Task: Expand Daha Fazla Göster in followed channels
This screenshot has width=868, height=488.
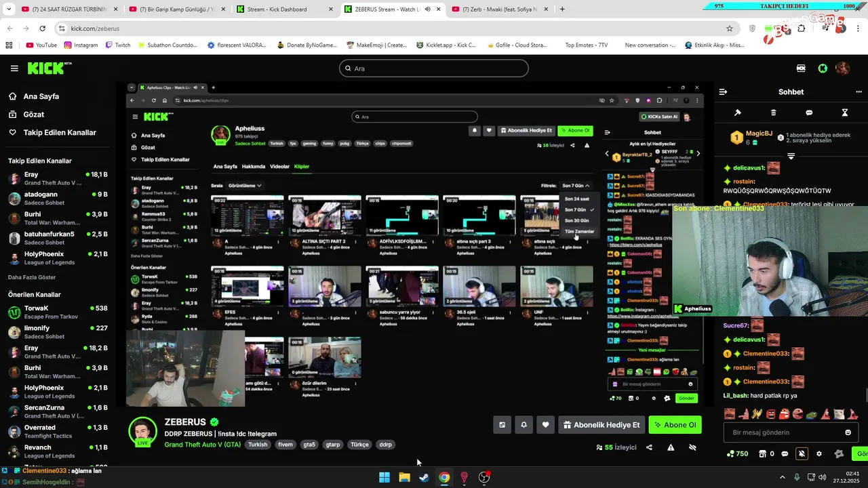Action: pyautogui.click(x=32, y=277)
